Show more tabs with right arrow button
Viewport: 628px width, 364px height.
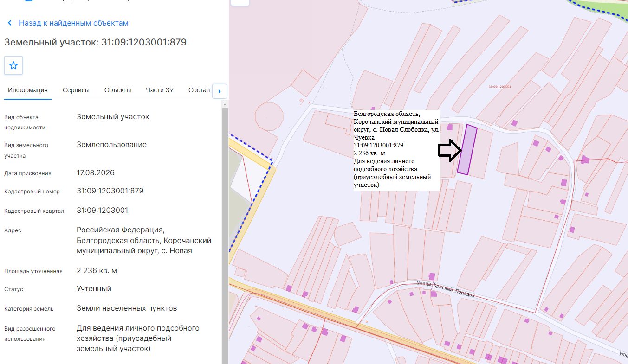pos(220,91)
